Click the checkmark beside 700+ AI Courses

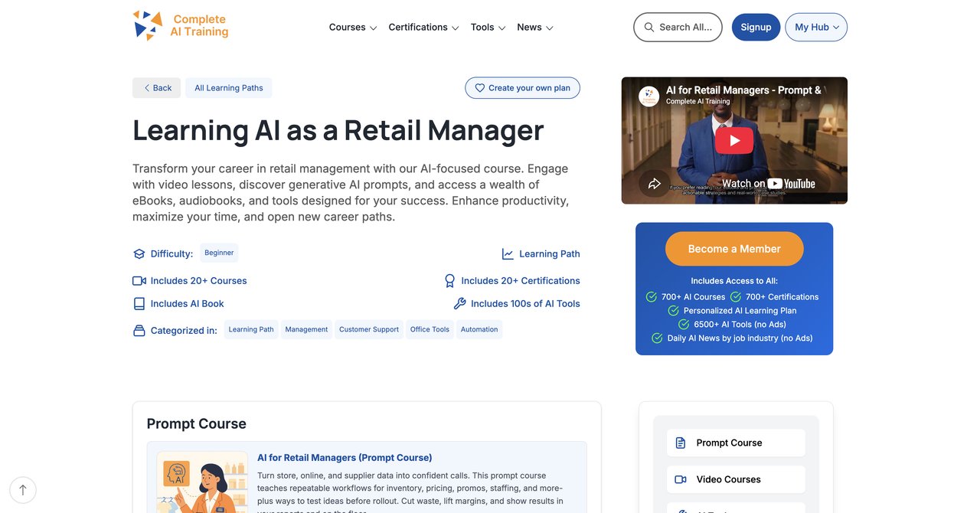click(652, 297)
